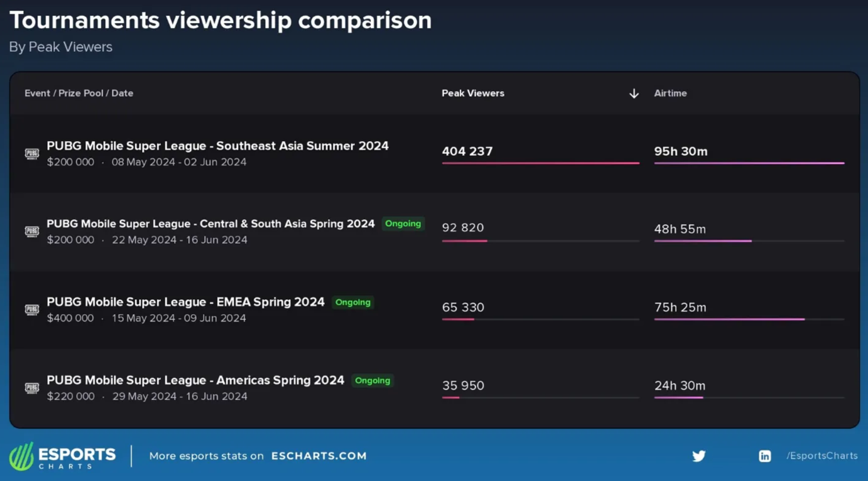
Task: Click the 29 May 2024 - 16 Jun 2024 date
Action: [x=180, y=396]
